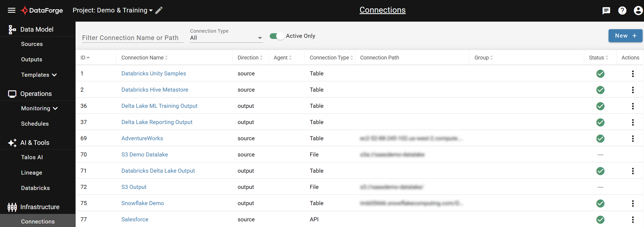
Task: Open Databricks Unity Samples connection
Action: 154,74
